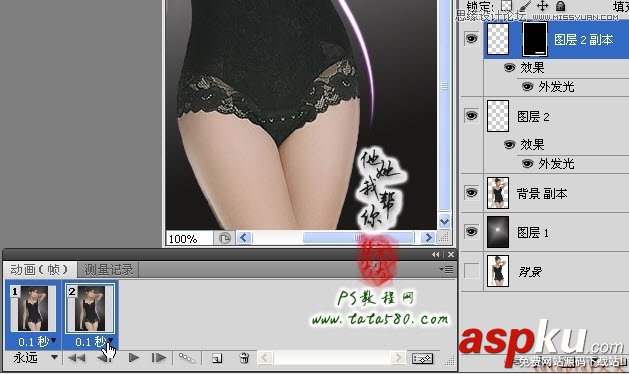Play the animation
The height and width of the screenshot is (374, 629).
134,358
